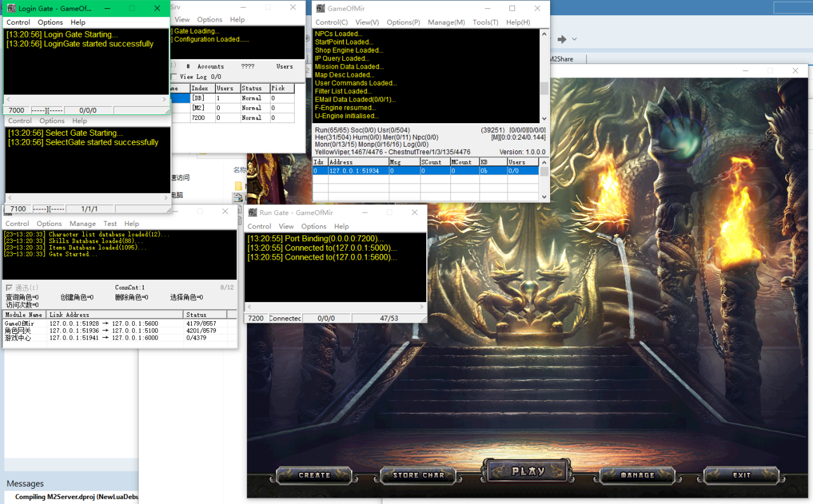Image resolution: width=813 pixels, height=504 pixels.
Task: Open Help(H) menu in GameOfMir window
Action: [x=518, y=22]
